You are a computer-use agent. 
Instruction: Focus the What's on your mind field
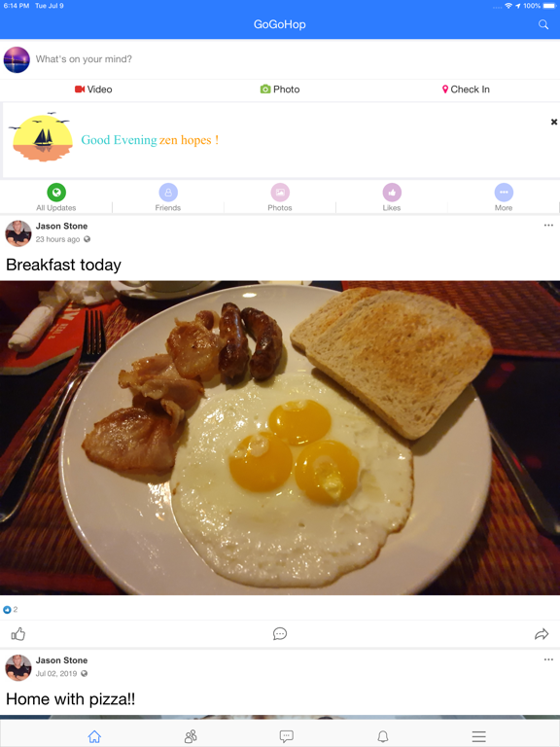point(296,59)
